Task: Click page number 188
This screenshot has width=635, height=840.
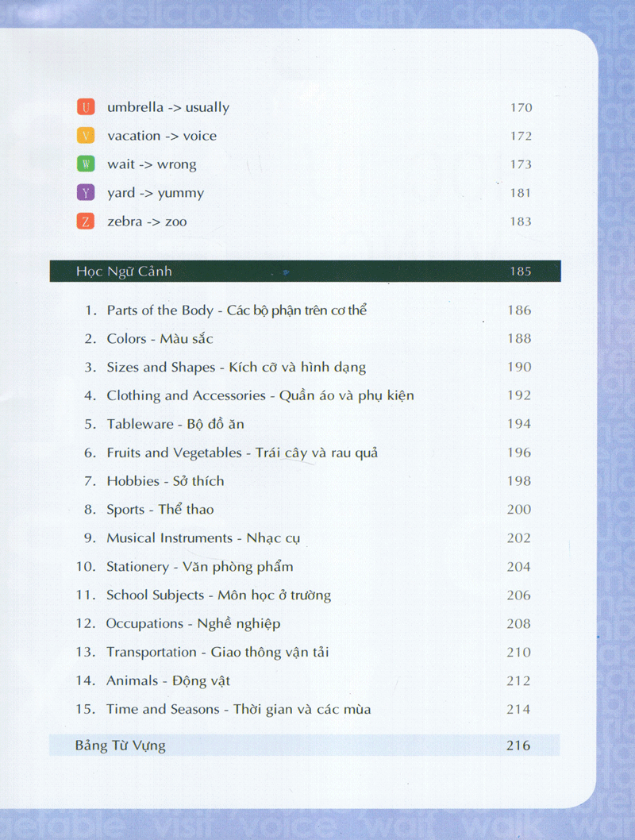Action: point(519,338)
